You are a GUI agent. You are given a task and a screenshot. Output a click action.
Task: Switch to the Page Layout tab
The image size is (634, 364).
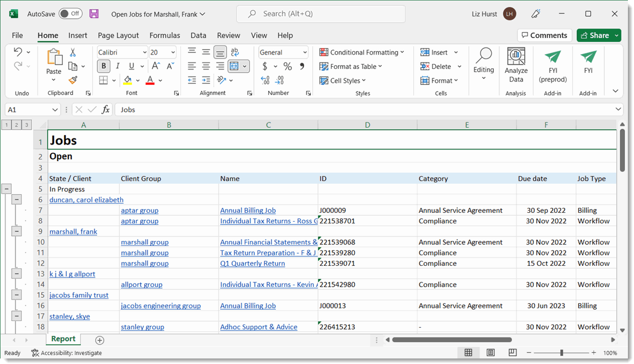(118, 35)
